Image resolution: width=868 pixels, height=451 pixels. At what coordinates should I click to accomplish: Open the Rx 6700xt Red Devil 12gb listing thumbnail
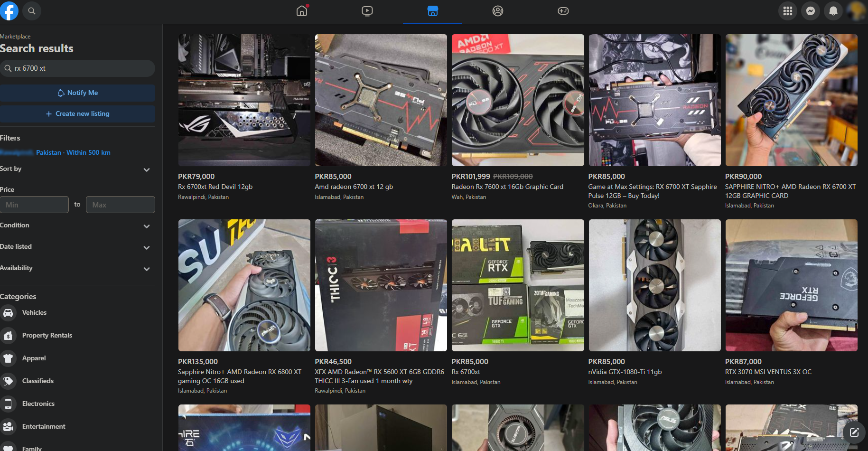(x=244, y=100)
